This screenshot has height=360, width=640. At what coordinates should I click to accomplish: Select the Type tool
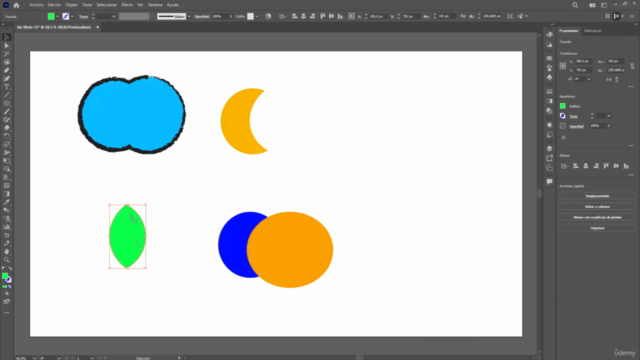(x=7, y=87)
